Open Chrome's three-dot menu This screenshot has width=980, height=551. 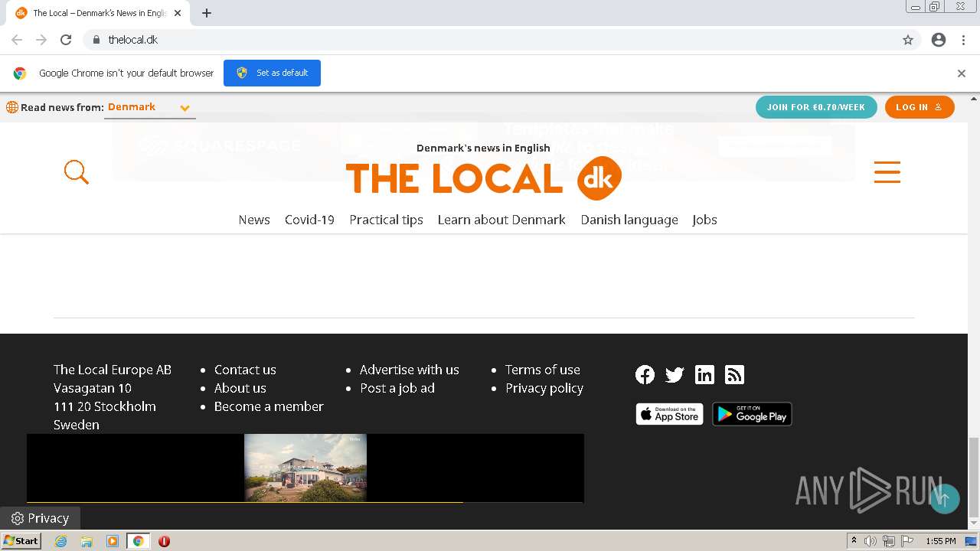tap(963, 40)
